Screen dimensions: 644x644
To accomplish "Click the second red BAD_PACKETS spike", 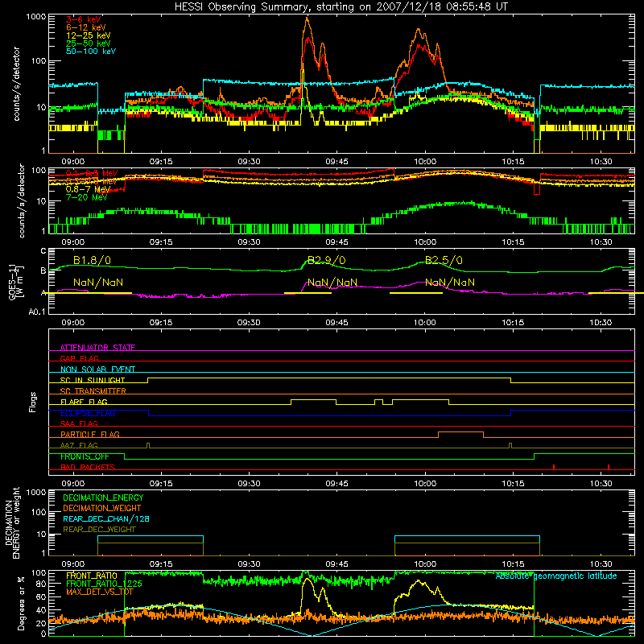I will point(609,467).
